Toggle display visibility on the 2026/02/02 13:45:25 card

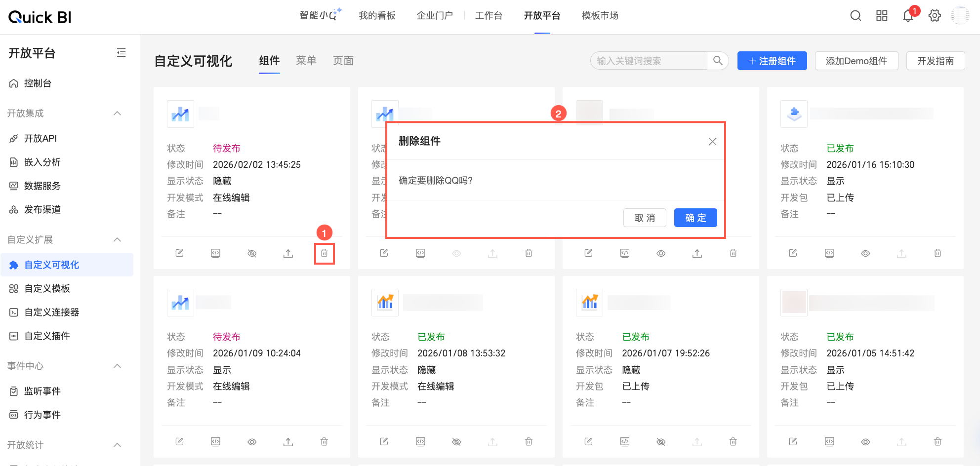(x=252, y=253)
